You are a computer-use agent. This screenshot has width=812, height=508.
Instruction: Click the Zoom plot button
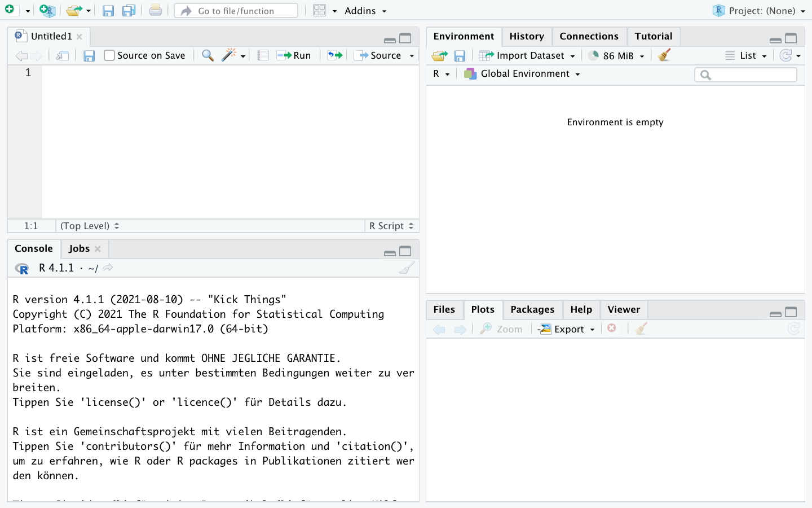click(x=501, y=329)
